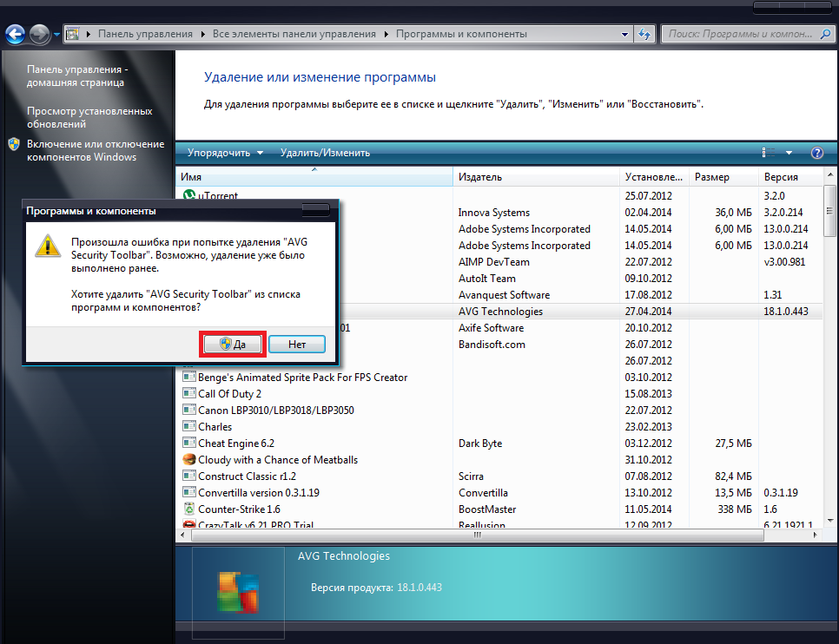Image resolution: width=839 pixels, height=644 pixels.
Task: Select 'Все элементы панели управления' breadcrumb
Action: pos(294,34)
